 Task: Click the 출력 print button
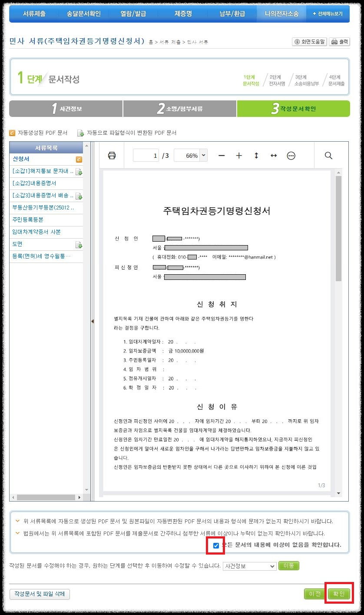point(339,42)
